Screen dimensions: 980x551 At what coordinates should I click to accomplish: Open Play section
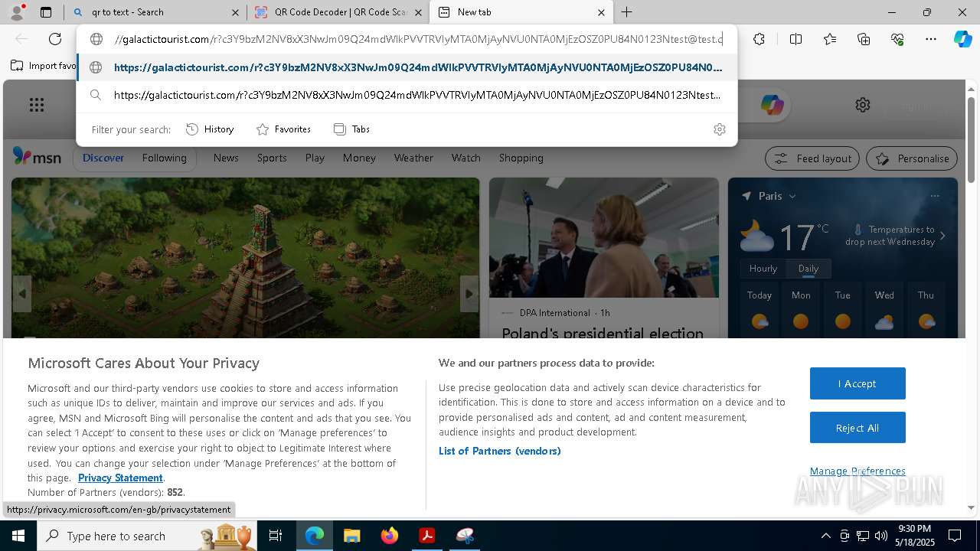coord(315,158)
